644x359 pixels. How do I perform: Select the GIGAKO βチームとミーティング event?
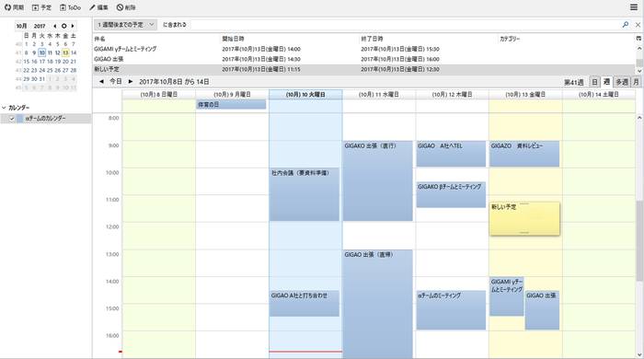click(x=451, y=195)
